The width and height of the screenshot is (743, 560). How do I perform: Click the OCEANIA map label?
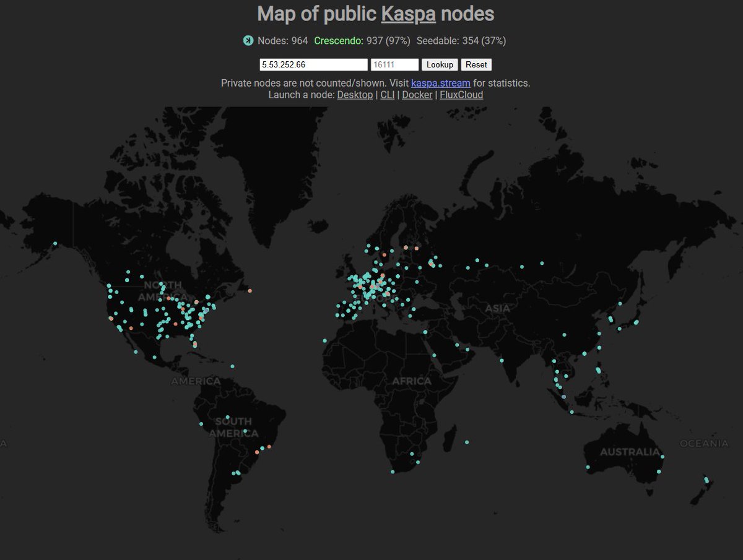point(704,444)
